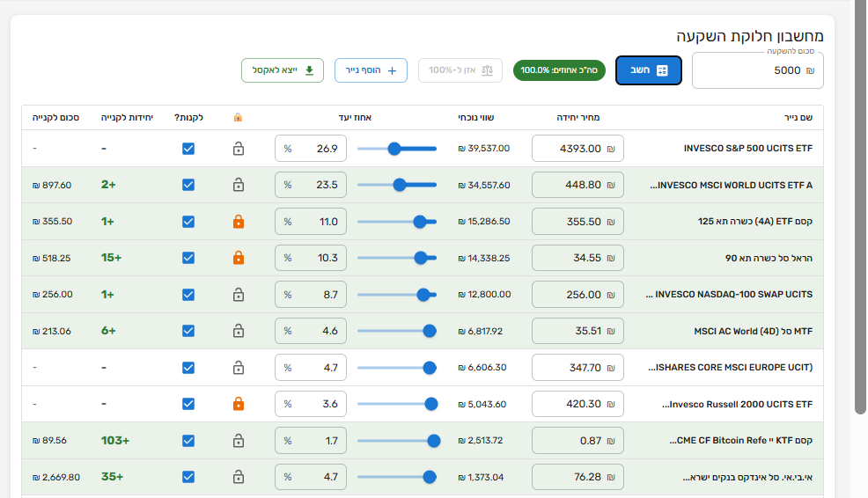Lock the INVESCO NASDAQ-100 SWAP target percent
Image resolution: width=868 pixels, height=498 pixels.
[x=238, y=295]
